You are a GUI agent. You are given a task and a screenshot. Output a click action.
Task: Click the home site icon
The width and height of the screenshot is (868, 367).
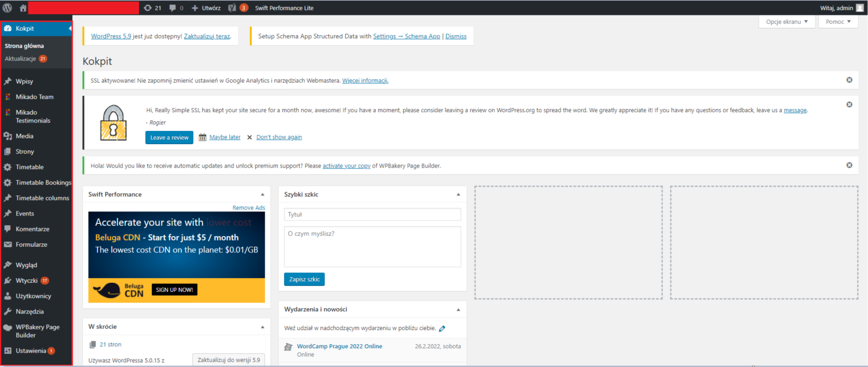[x=23, y=8]
